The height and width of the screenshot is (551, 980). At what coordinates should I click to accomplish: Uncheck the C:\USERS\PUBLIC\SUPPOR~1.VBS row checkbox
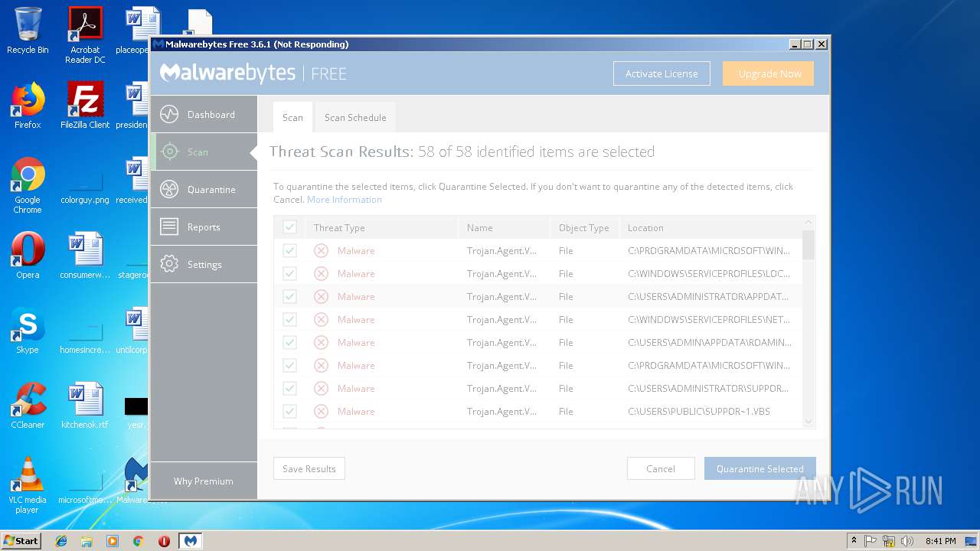pyautogui.click(x=289, y=411)
